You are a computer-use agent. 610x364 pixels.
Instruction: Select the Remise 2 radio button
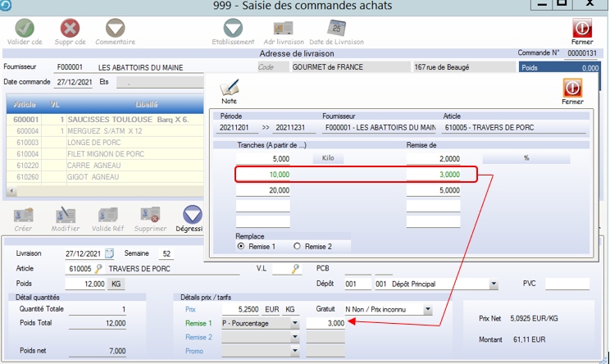(x=298, y=246)
